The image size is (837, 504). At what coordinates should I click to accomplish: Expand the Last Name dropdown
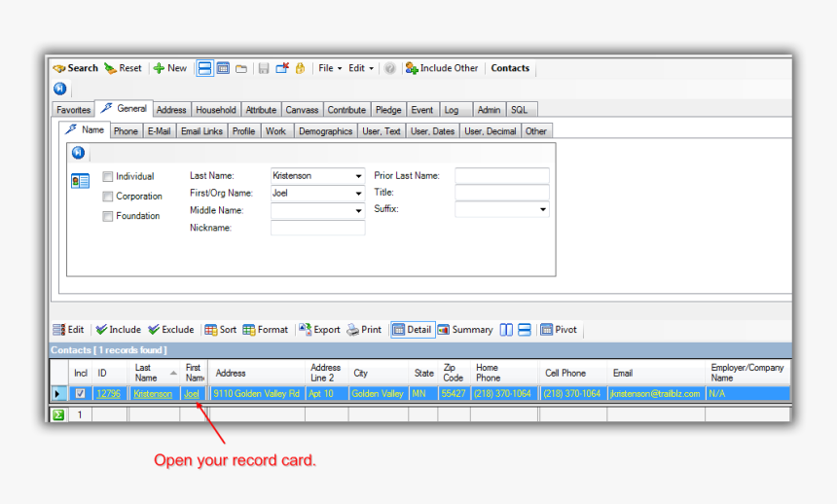point(358,176)
